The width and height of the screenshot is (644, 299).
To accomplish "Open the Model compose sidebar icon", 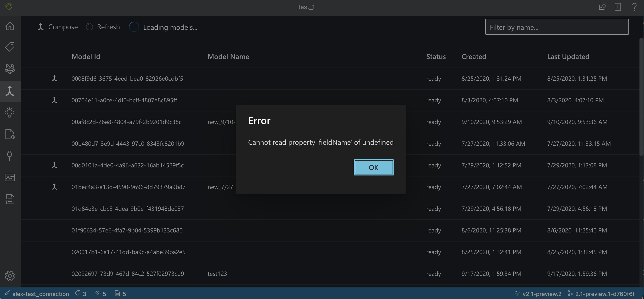I will [10, 91].
